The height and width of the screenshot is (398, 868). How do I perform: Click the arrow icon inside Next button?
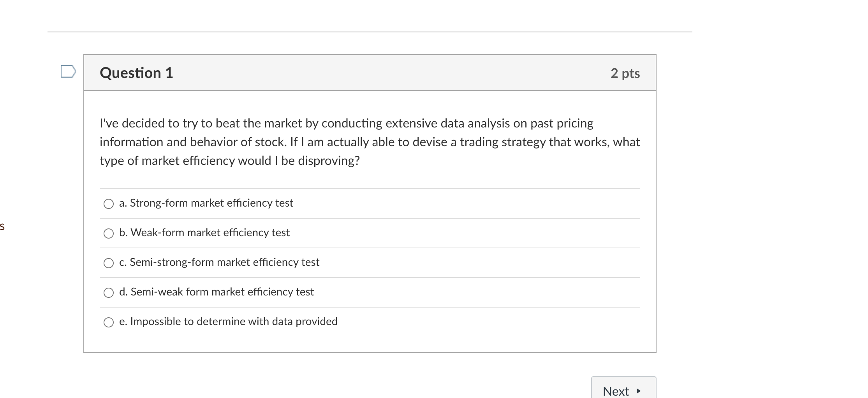coord(638,391)
